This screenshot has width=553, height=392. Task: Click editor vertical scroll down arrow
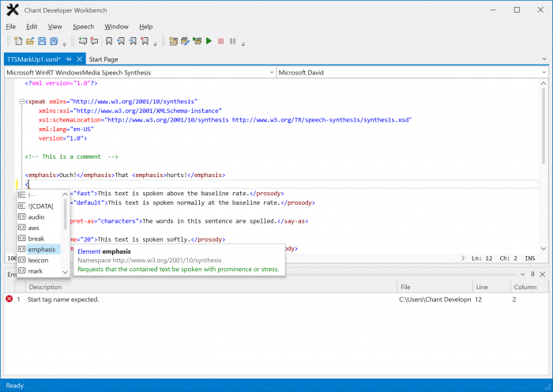click(x=544, y=249)
